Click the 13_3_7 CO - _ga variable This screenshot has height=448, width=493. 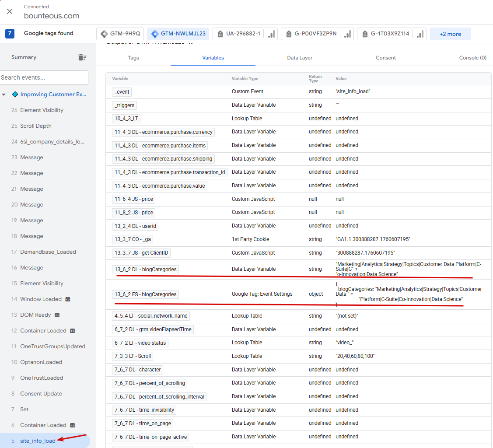[x=133, y=239]
